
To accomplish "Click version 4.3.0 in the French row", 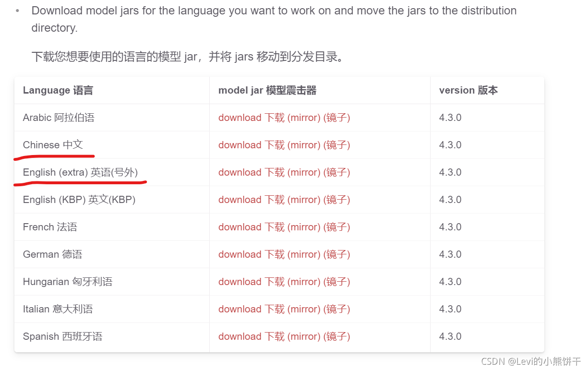I will [x=450, y=227].
